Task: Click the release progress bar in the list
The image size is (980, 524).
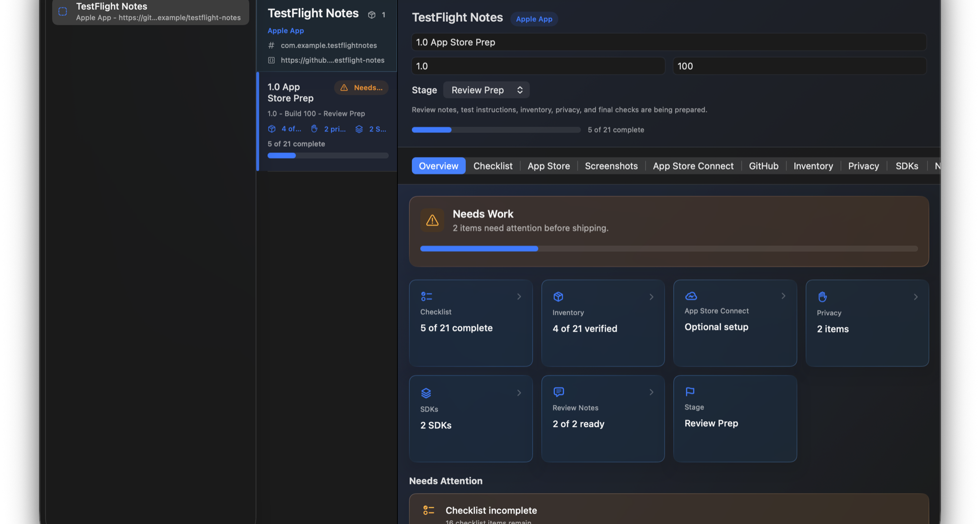Action: click(x=328, y=156)
